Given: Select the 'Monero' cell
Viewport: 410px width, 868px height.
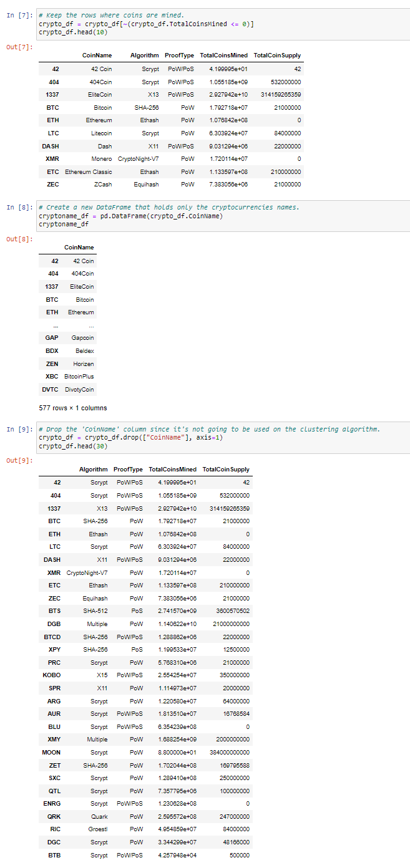Looking at the screenshot, I should point(102,159).
